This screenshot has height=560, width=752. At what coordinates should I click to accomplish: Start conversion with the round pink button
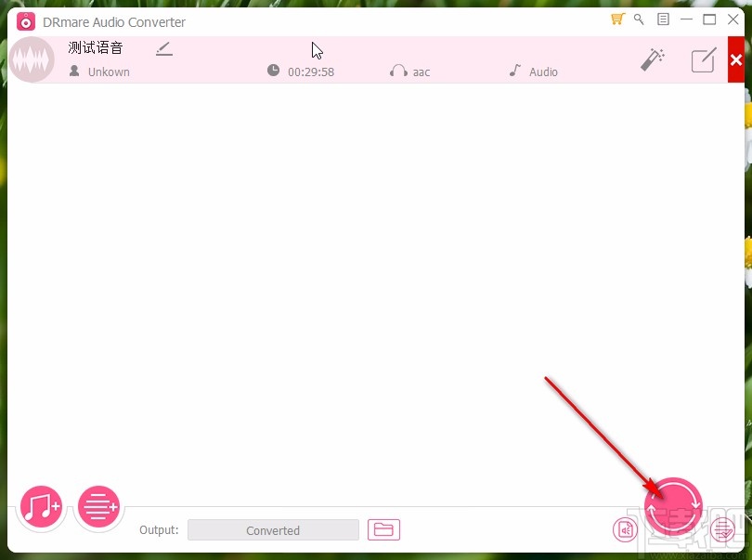(673, 506)
